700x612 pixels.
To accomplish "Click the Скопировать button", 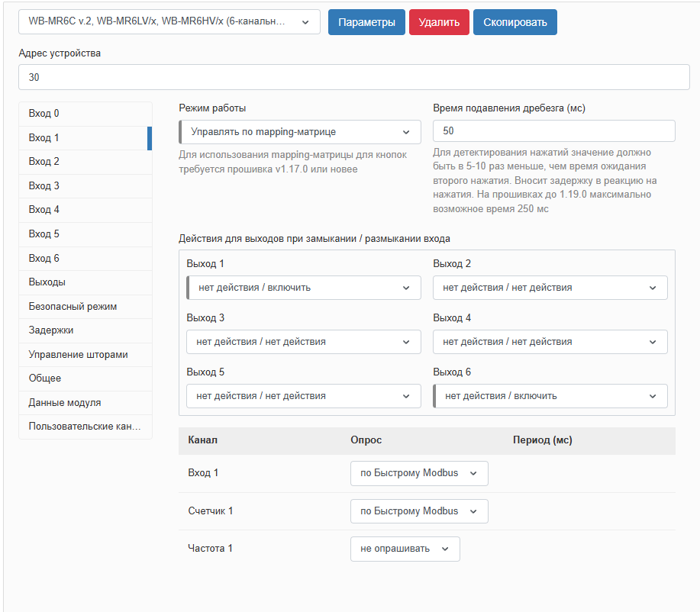I will point(515,22).
